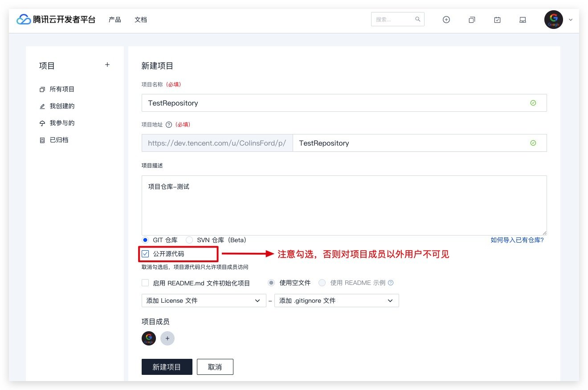This screenshot has width=588, height=390.
Task: Select the 使用 README 示例 radio option
Action: tap(322, 283)
